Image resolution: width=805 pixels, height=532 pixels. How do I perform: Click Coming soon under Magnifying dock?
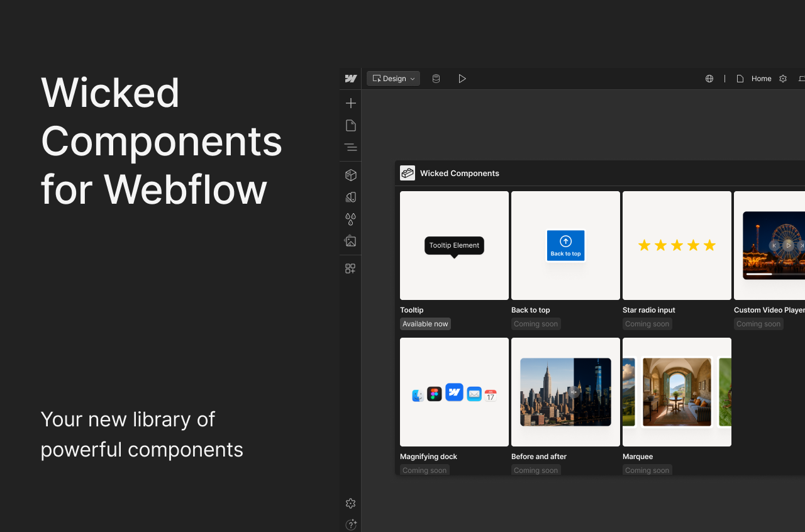click(x=425, y=470)
